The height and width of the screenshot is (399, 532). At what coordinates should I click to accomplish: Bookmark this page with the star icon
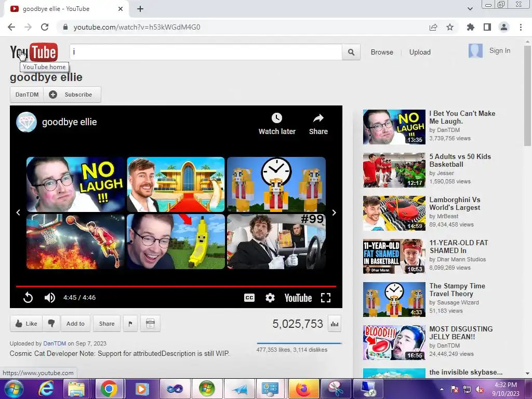[x=450, y=27]
